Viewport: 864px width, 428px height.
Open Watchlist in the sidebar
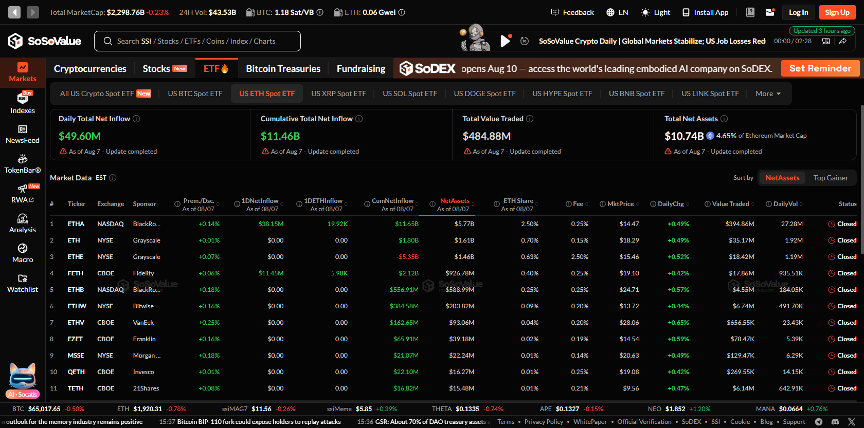pos(23,283)
